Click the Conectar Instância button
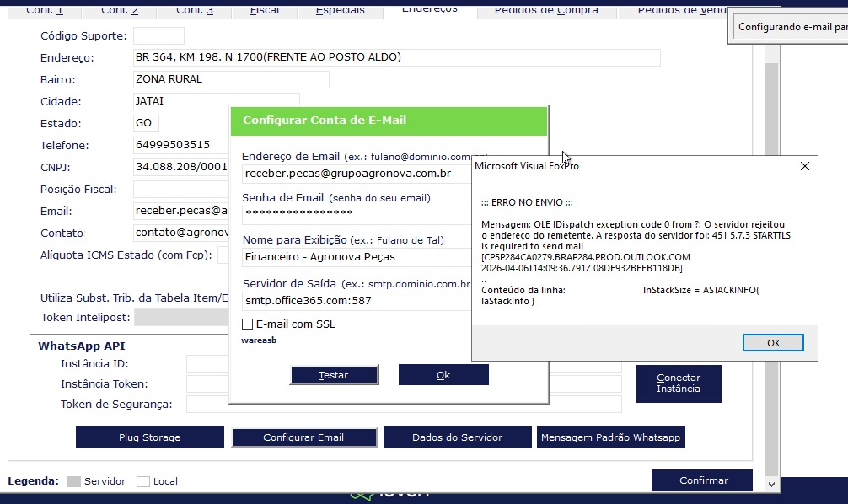The width and height of the screenshot is (848, 504). 679,383
